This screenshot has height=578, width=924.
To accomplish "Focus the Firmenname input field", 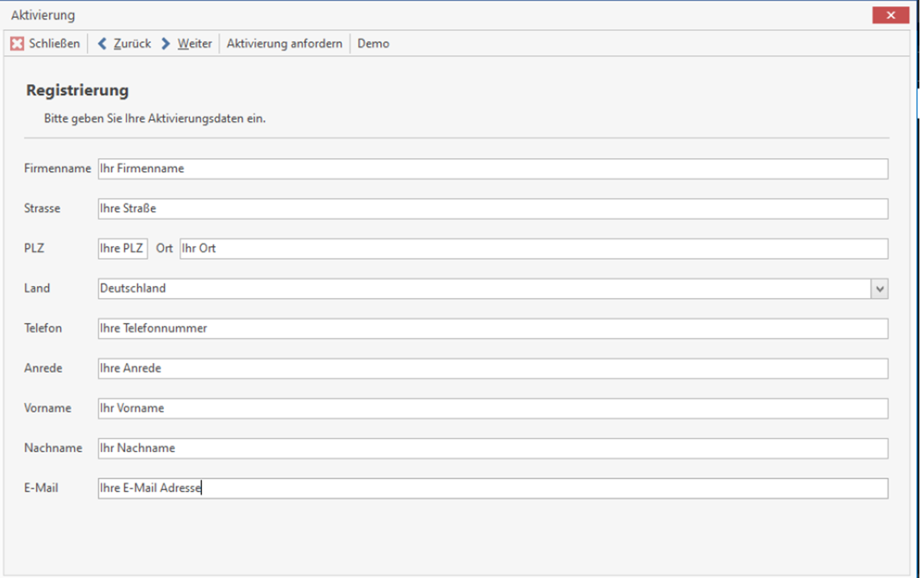I will [x=493, y=169].
